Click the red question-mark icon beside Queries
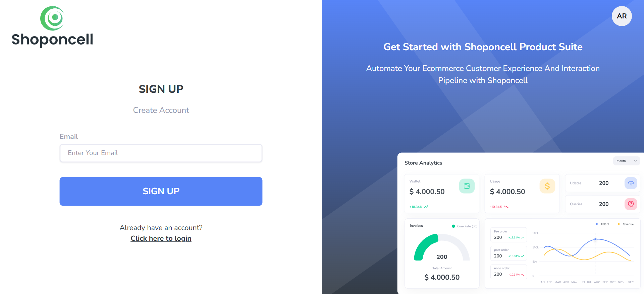The width and height of the screenshot is (644, 294). click(631, 204)
